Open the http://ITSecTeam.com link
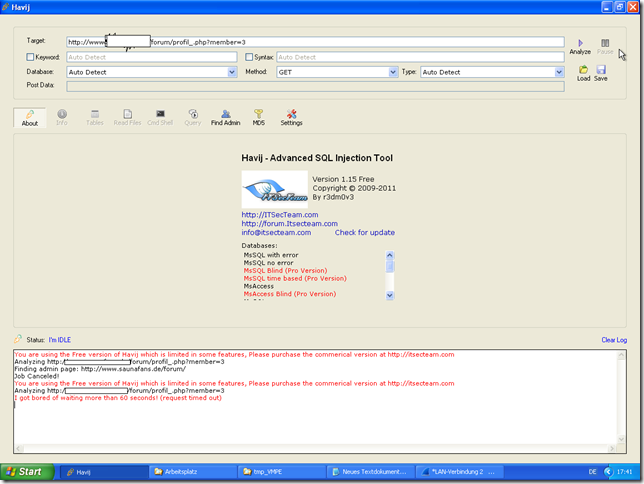Screen dimensions: 644x484 click(x=280, y=215)
